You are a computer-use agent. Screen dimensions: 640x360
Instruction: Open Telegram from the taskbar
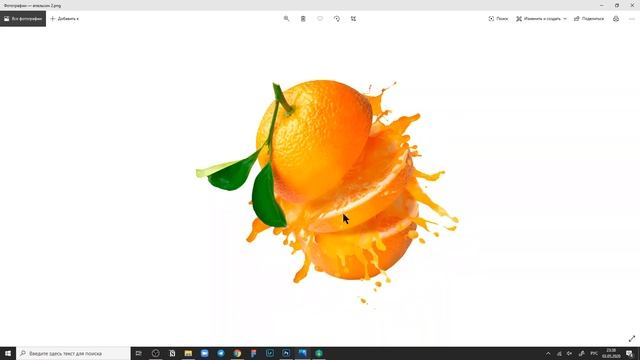click(x=221, y=353)
